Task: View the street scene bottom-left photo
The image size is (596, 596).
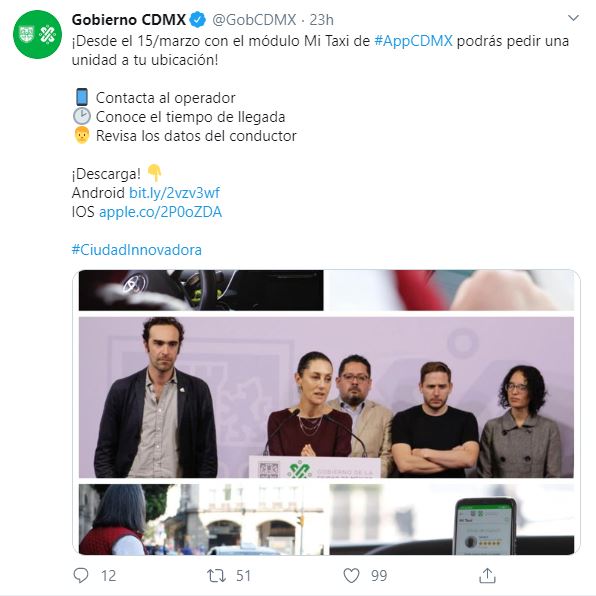Action: click(201, 519)
